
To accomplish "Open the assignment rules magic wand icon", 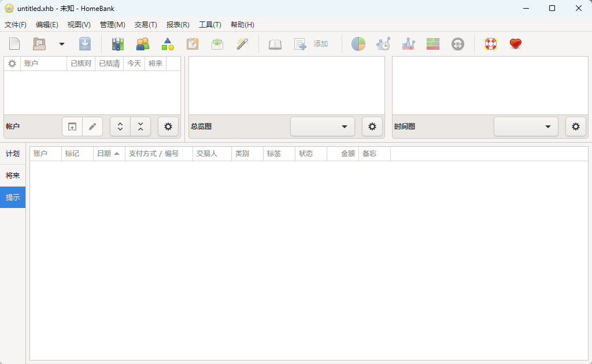I will pos(242,44).
